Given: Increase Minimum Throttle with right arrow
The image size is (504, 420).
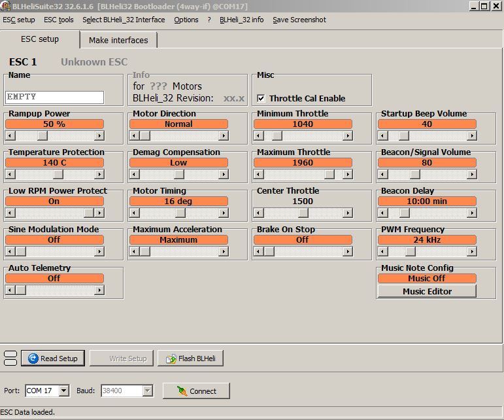Looking at the screenshot, I should (x=348, y=135).
